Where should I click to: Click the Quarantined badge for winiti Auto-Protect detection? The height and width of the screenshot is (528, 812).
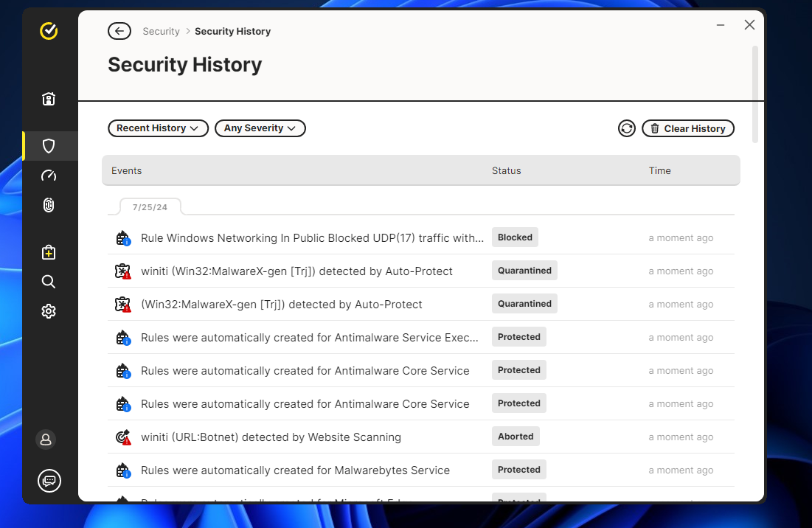pos(524,271)
